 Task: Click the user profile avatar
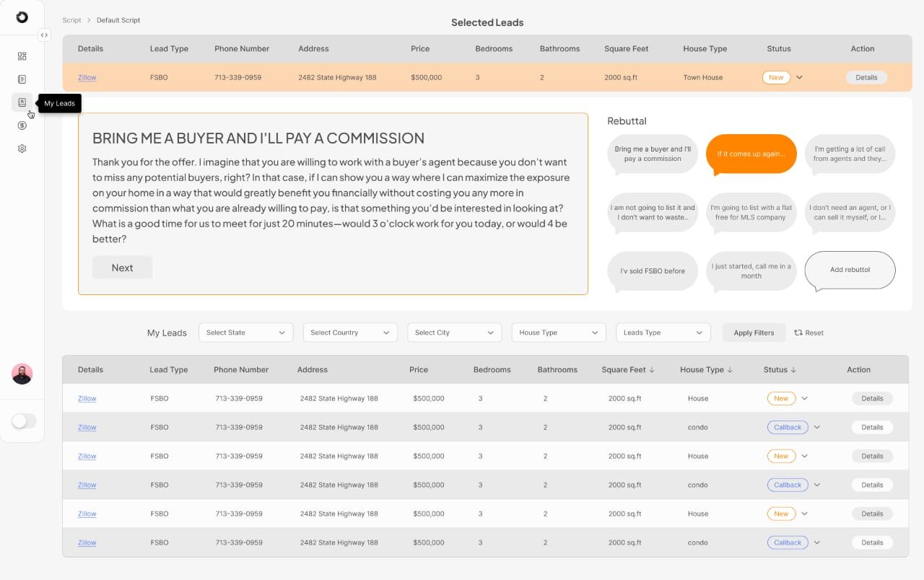pos(22,374)
